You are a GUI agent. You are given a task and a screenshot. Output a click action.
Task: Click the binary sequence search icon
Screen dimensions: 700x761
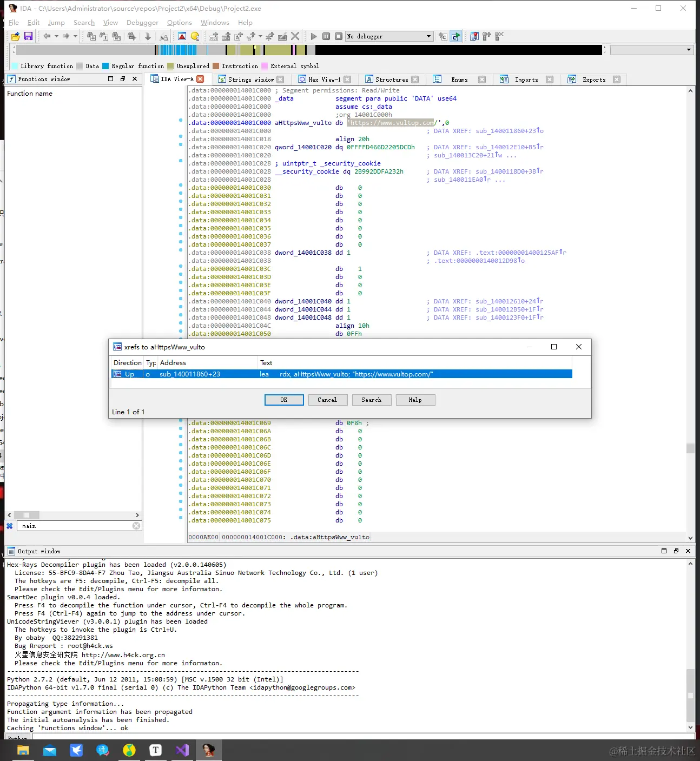116,36
